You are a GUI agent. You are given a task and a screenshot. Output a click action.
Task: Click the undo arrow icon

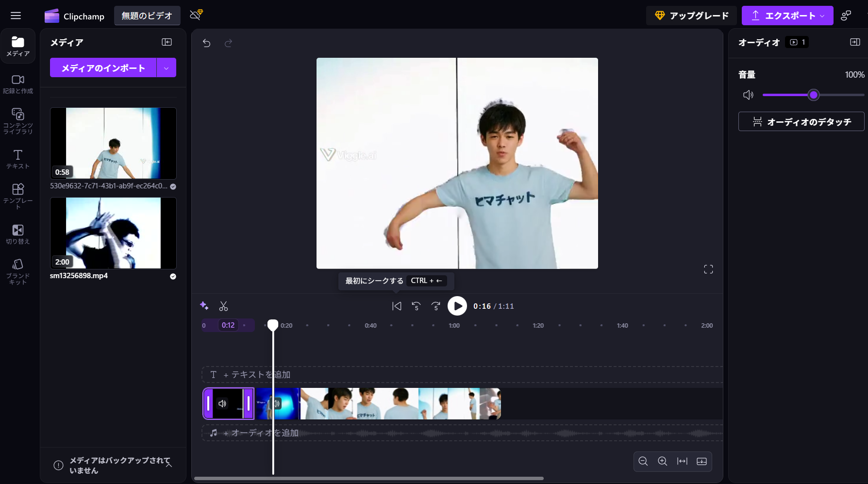(x=206, y=43)
